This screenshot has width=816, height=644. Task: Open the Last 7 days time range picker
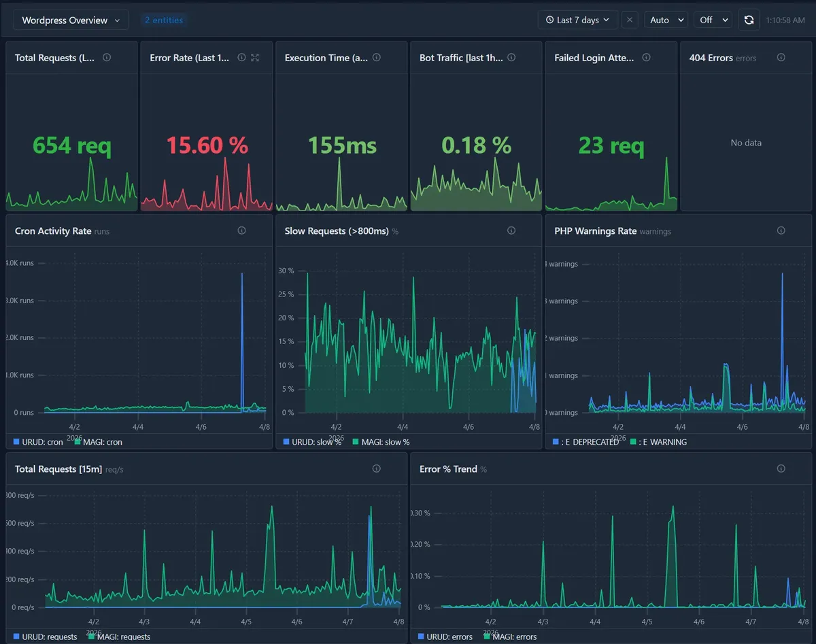577,20
